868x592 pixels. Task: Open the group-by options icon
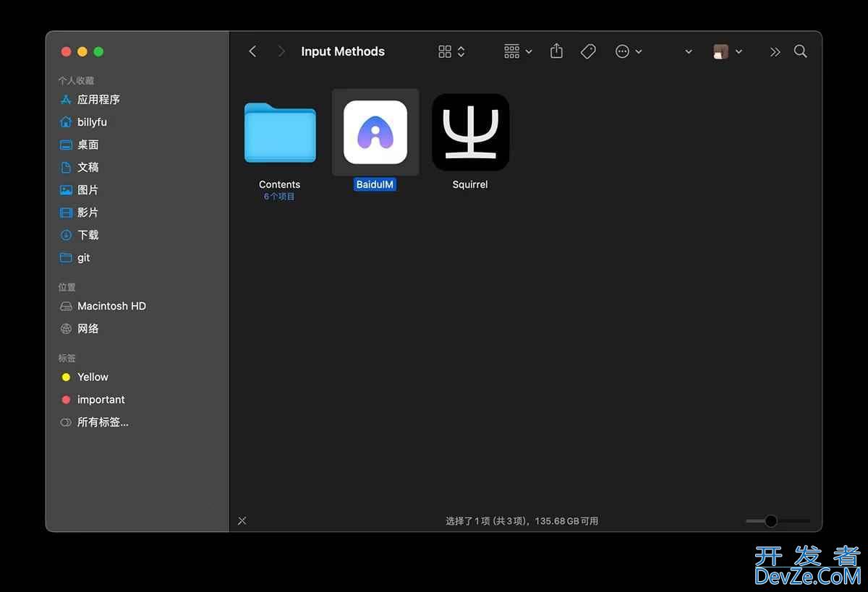point(512,51)
